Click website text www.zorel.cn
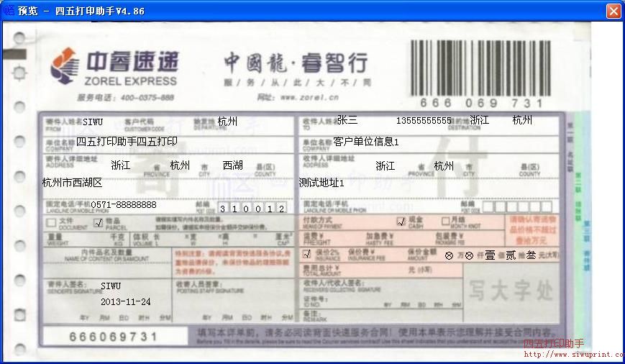Image resolution: width=625 pixels, height=364 pixels. [309, 97]
